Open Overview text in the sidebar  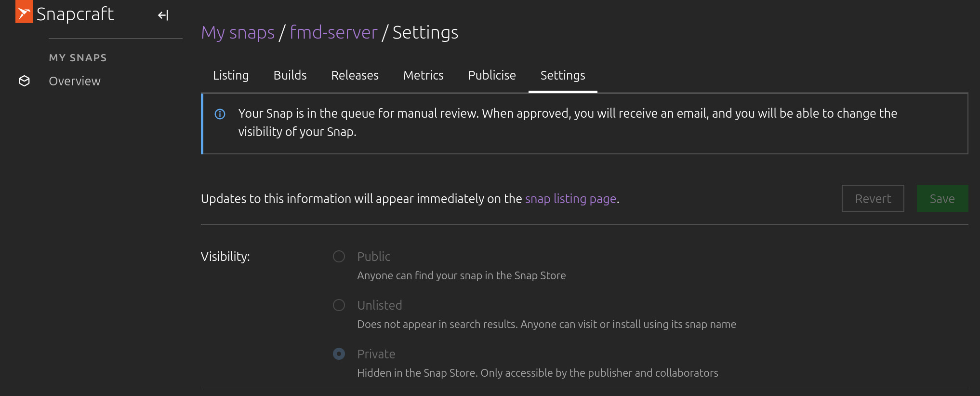click(x=75, y=81)
